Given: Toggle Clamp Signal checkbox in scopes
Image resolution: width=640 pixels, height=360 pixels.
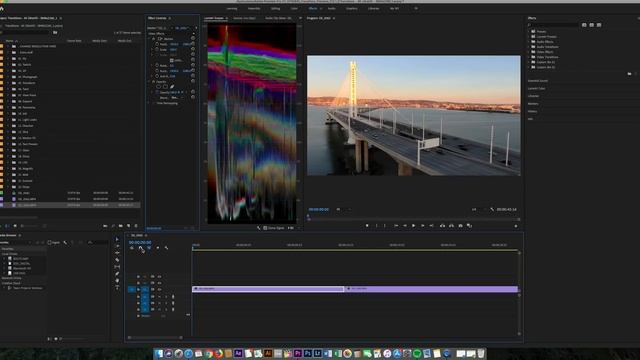Looking at the screenshot, I should coord(265,228).
